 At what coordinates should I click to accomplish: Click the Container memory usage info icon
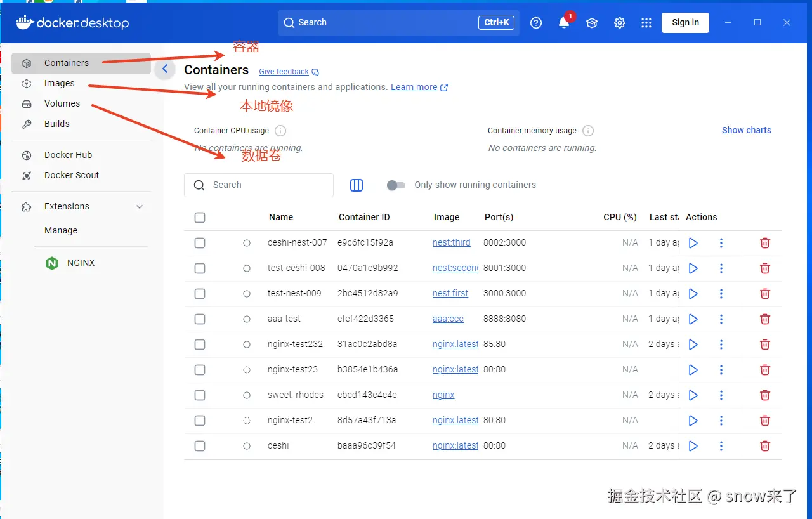(588, 131)
